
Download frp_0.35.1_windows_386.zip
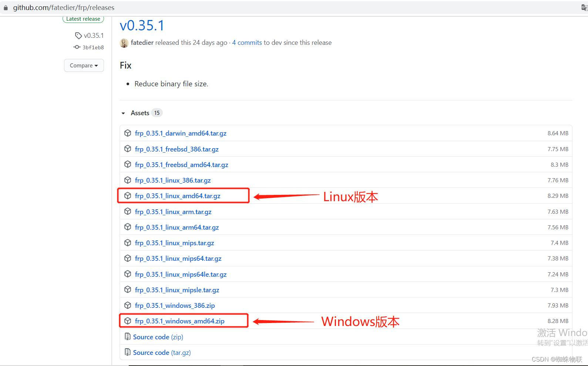click(175, 305)
